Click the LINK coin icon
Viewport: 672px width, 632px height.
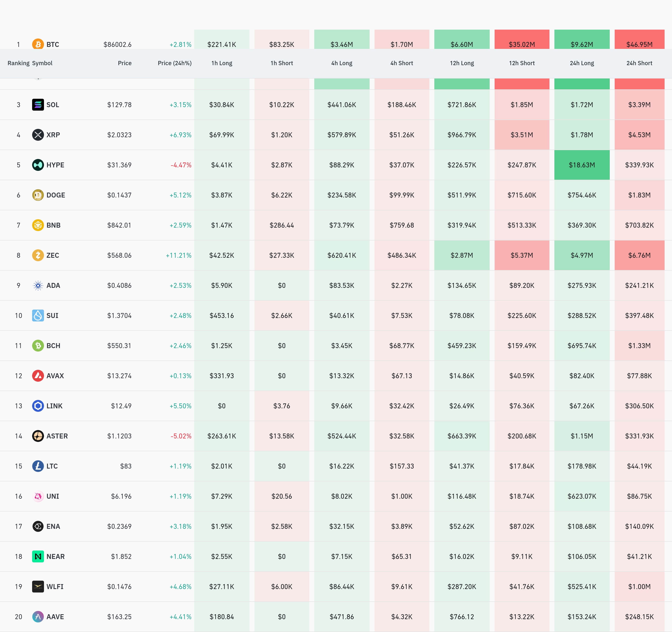(x=38, y=406)
